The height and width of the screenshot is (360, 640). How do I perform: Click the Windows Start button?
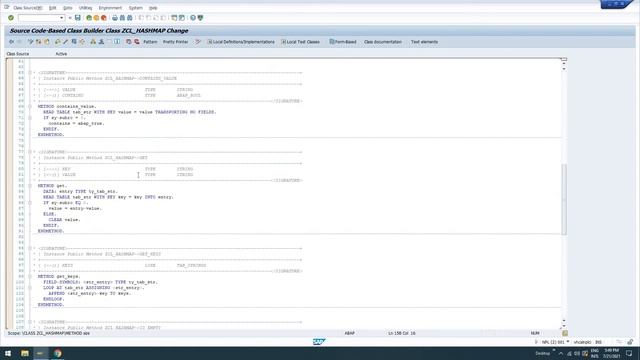(8, 353)
